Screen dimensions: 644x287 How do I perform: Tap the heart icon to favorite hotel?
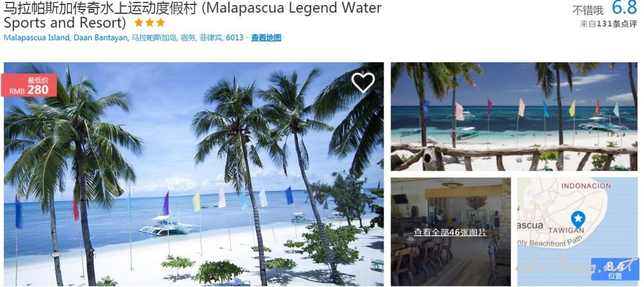click(363, 82)
